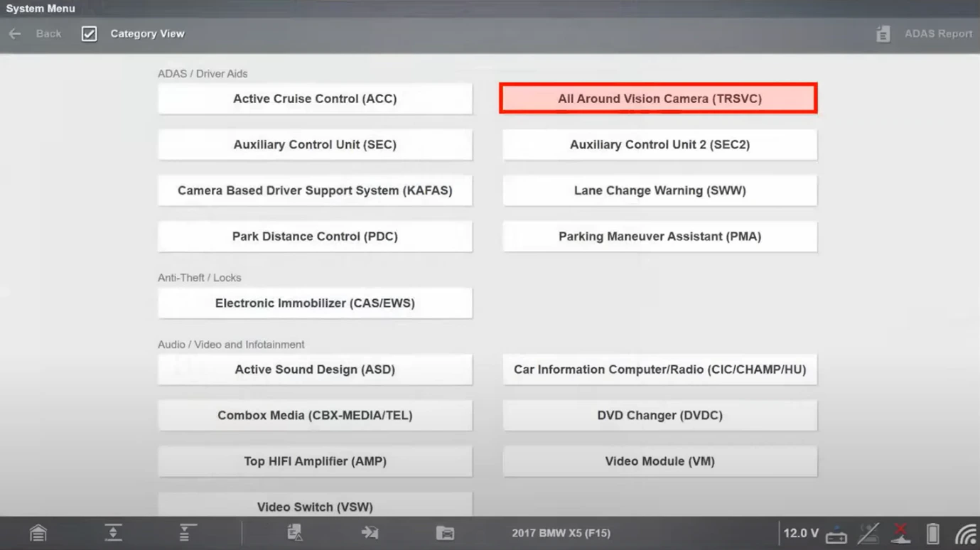Click the Home icon in bottom toolbar
Viewport: 980px width, 550px height.
[38, 533]
